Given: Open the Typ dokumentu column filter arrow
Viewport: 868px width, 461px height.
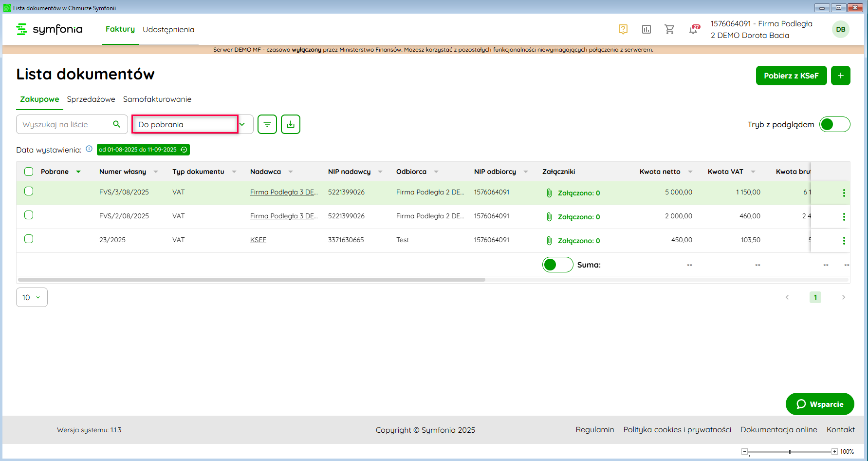Looking at the screenshot, I should pos(234,172).
